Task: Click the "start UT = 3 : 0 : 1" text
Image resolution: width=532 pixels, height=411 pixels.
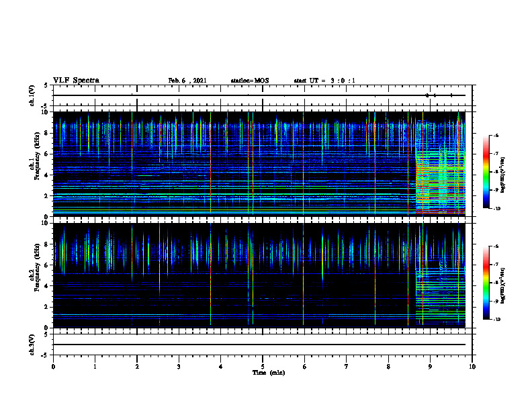Action: (x=324, y=81)
